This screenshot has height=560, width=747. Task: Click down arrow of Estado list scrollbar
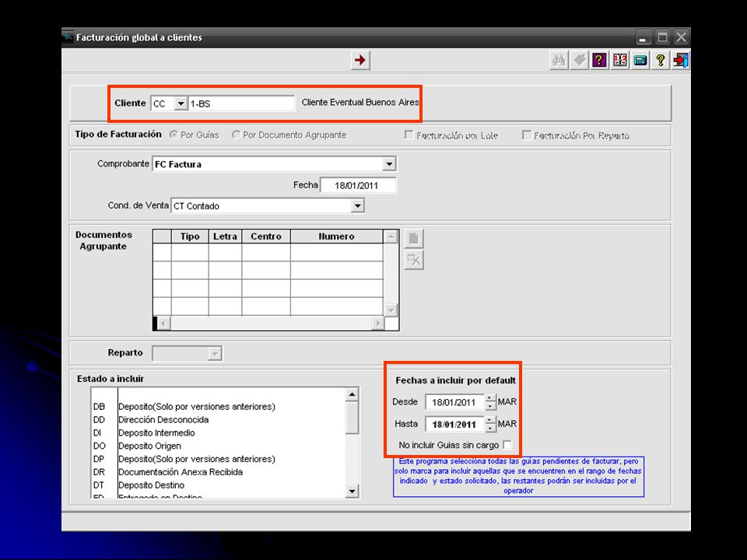click(352, 491)
